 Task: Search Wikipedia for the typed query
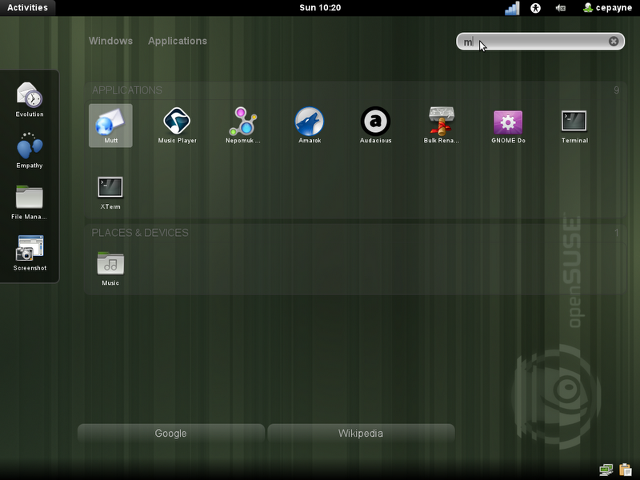pyautogui.click(x=360, y=433)
